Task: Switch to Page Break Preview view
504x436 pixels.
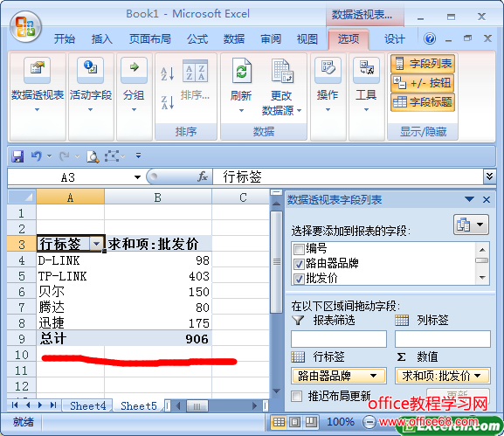Action: coord(311,421)
